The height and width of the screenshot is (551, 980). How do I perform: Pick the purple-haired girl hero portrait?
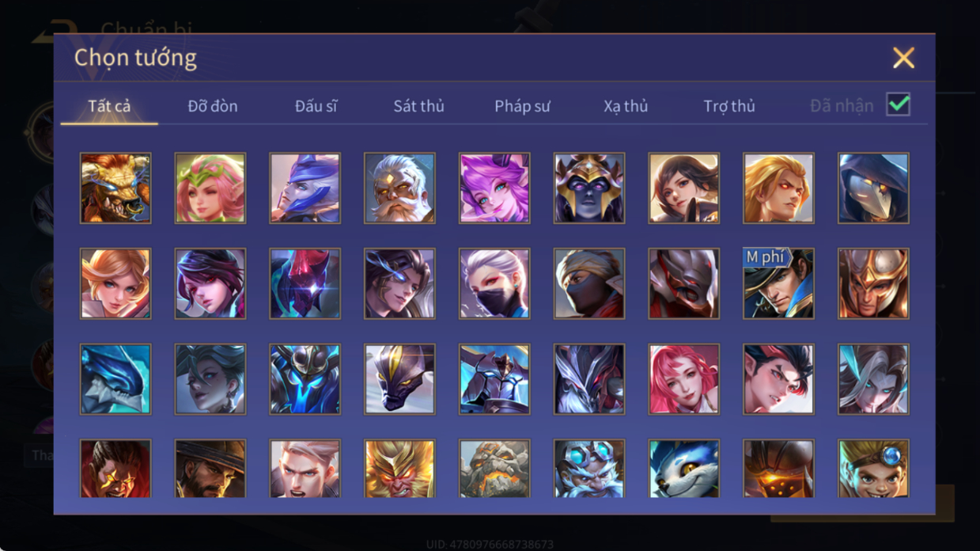pos(494,188)
